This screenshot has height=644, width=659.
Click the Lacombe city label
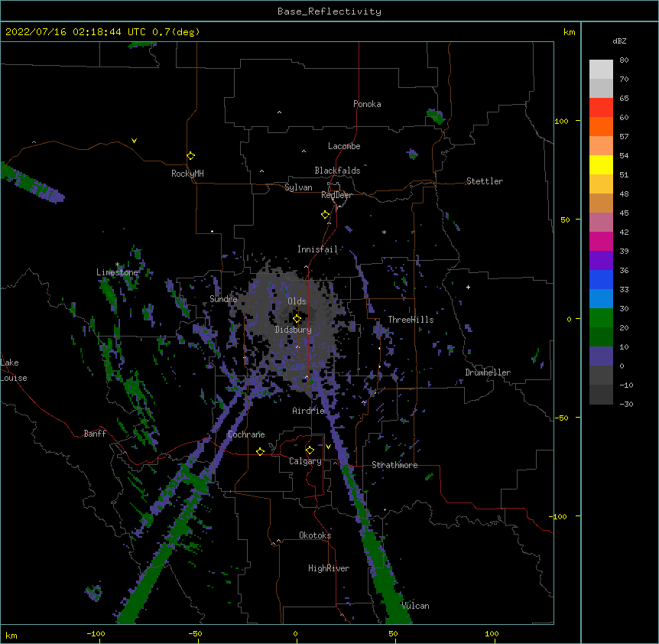[x=344, y=146]
